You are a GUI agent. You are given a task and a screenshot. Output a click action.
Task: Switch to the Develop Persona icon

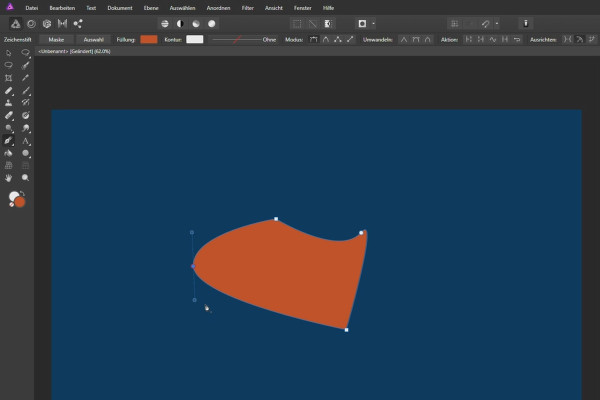pos(47,24)
